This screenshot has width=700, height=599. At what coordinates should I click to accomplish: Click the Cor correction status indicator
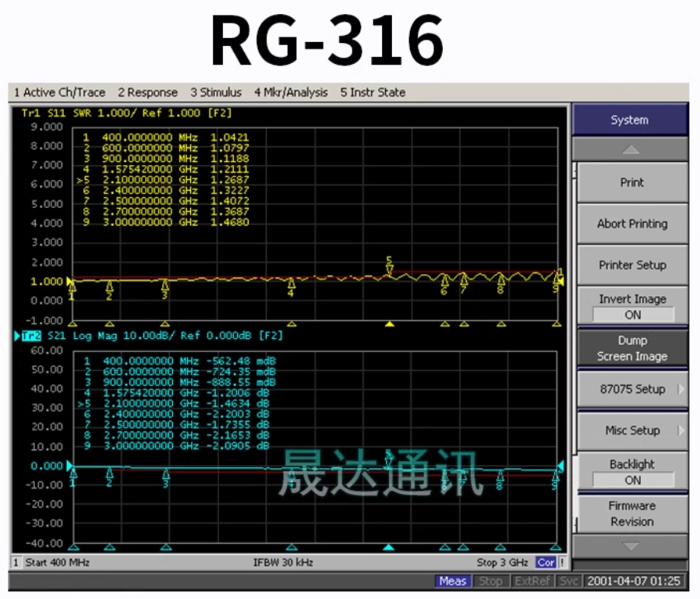tap(546, 562)
